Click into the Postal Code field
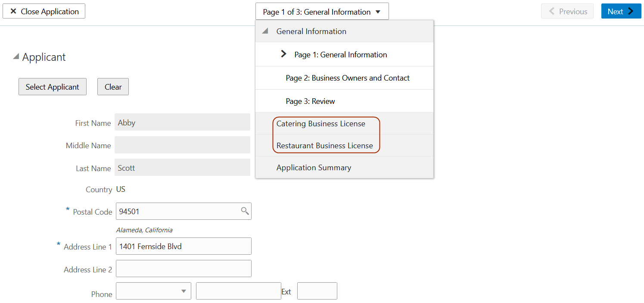 coord(177,212)
